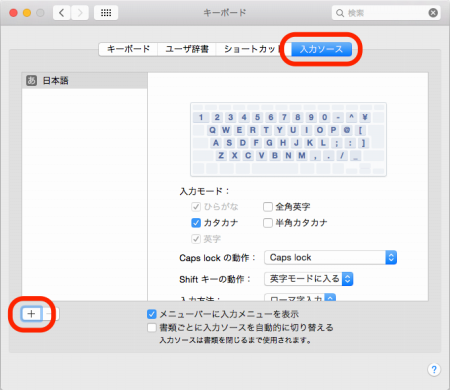Click the あ icon beside 日本語
Screen dimensions: 450x390
31,80
